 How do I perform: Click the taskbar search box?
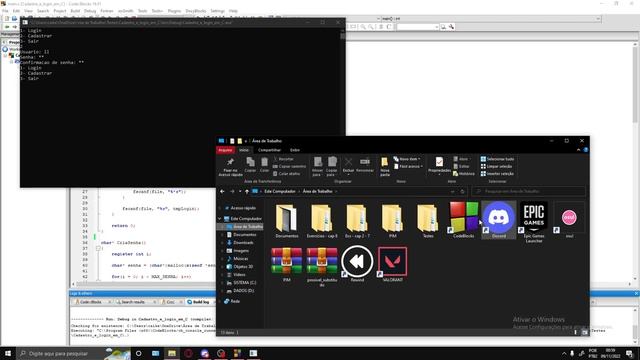click(x=73, y=353)
